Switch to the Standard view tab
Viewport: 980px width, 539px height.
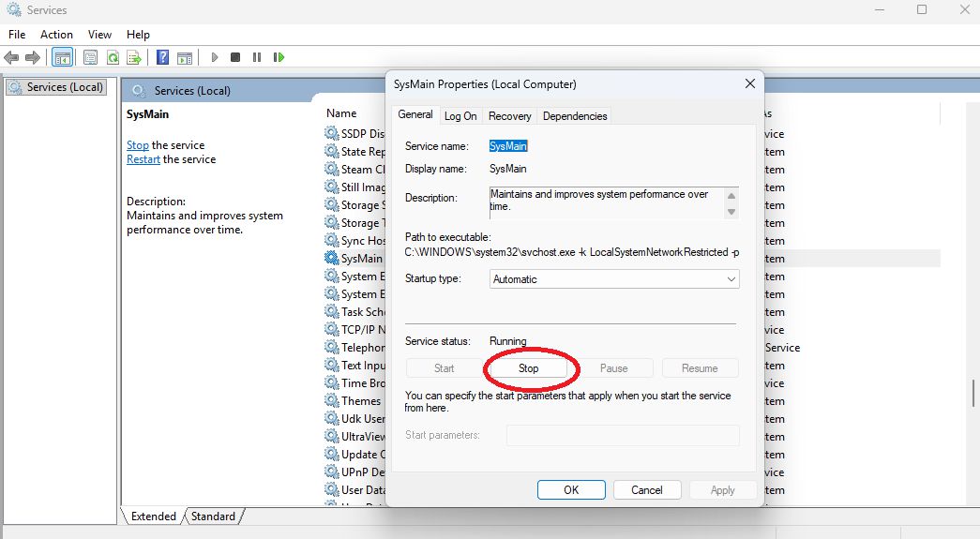pos(214,517)
